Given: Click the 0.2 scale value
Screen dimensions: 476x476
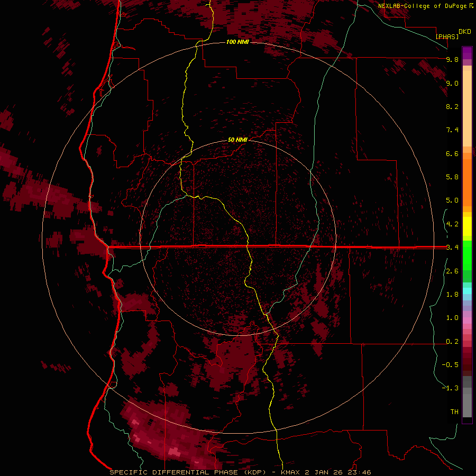Looking at the screenshot, I should click(x=452, y=342).
